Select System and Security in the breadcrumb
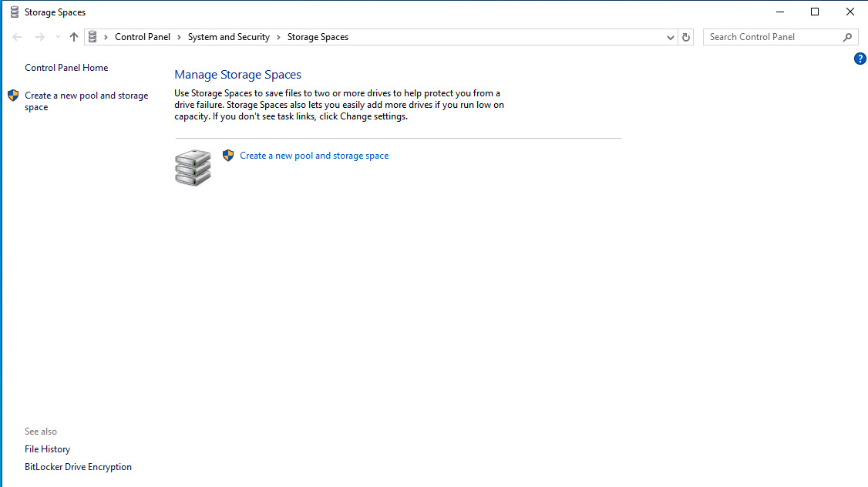 click(228, 36)
